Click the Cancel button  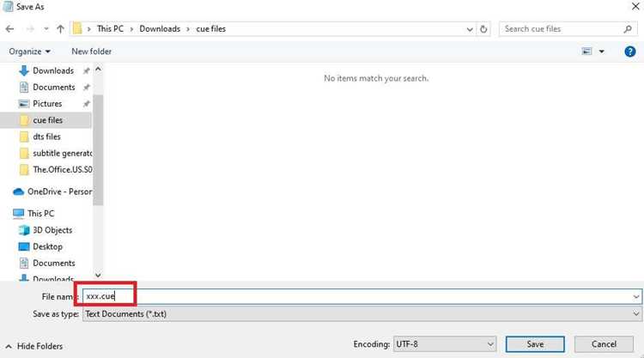604,344
